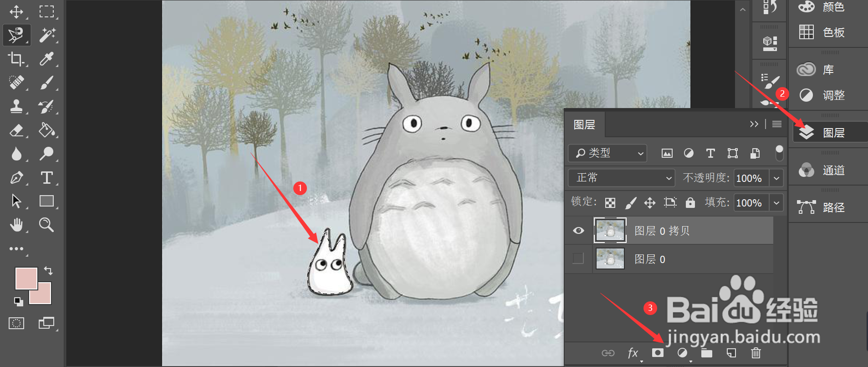Open the 不透明度 slider dropdown arrow

pos(776,178)
